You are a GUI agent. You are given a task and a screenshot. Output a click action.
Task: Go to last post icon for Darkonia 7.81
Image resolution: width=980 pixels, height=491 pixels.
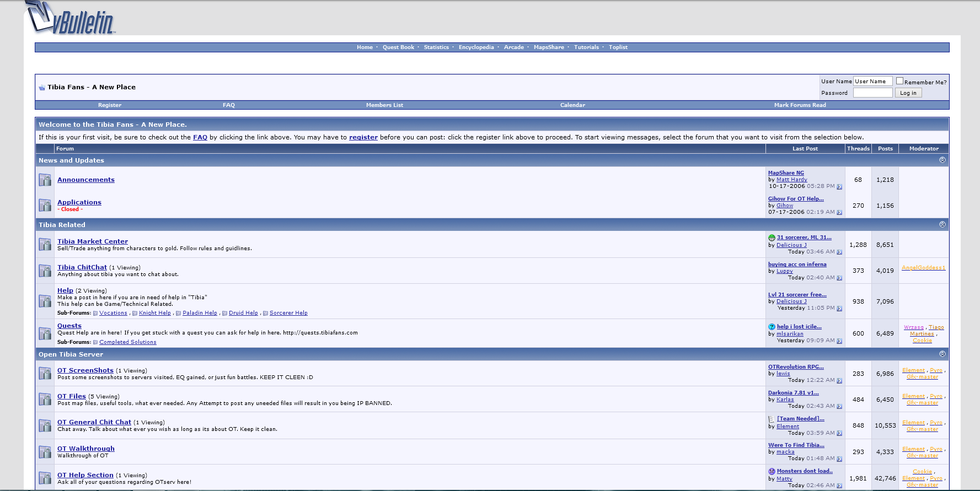pyautogui.click(x=839, y=407)
